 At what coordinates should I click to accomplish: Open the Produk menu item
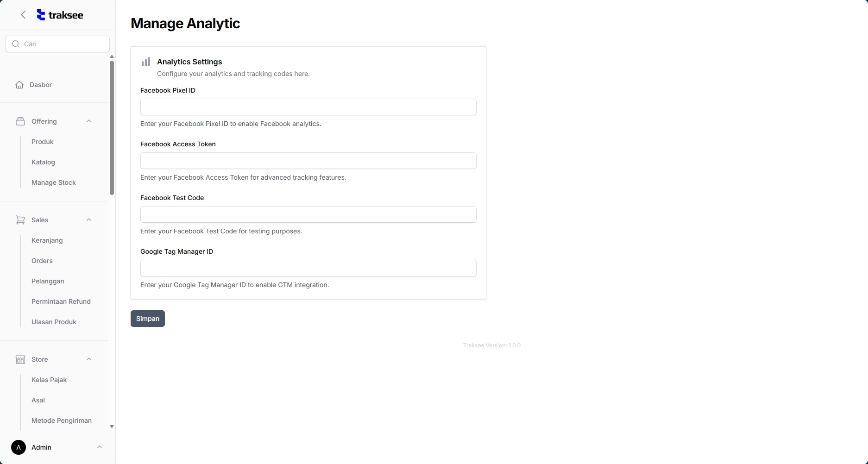43,142
